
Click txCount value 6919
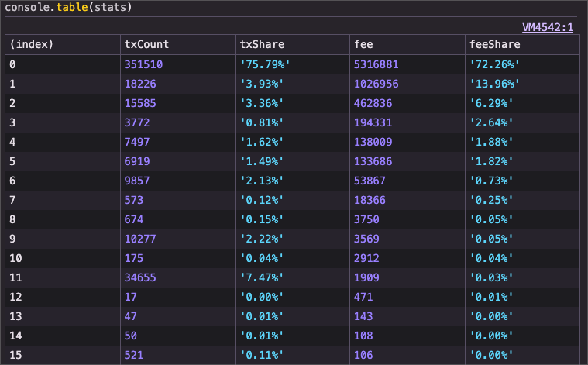(137, 161)
